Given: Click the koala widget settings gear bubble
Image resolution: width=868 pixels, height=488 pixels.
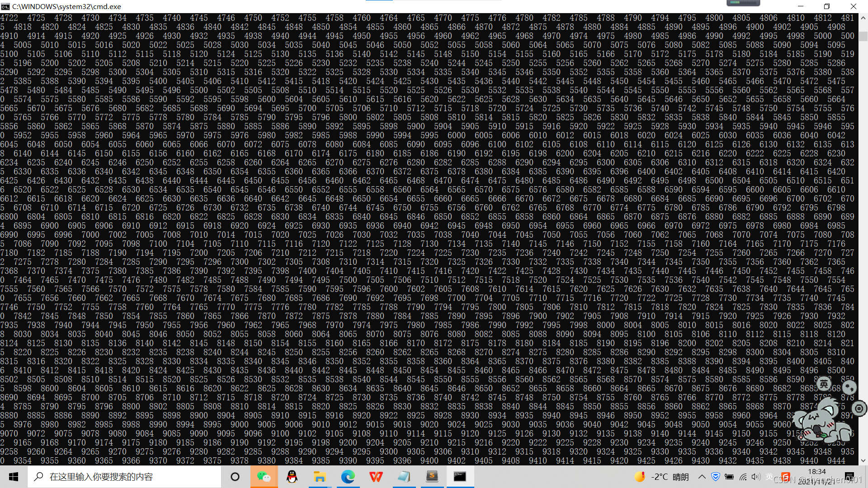Looking at the screenshot, I should (x=859, y=408).
